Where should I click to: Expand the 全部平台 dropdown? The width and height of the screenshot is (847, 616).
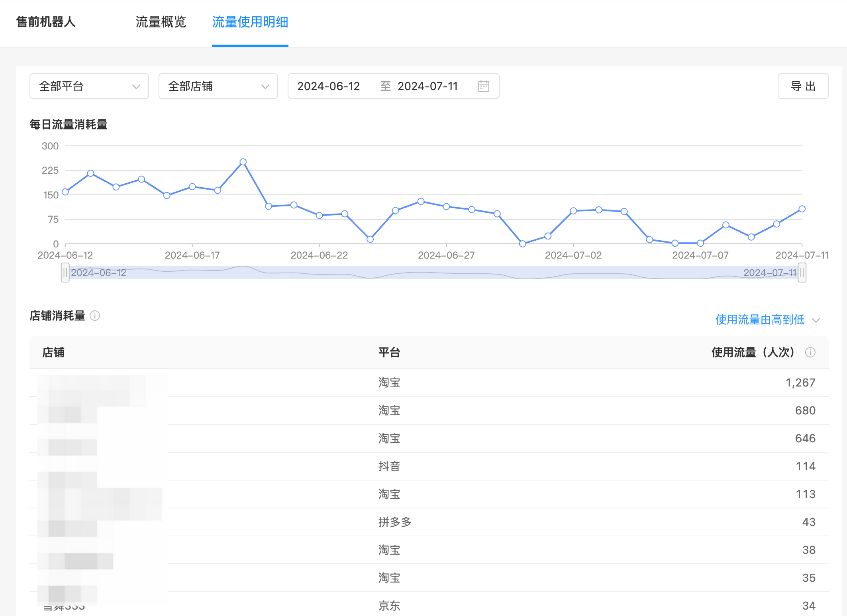(89, 86)
